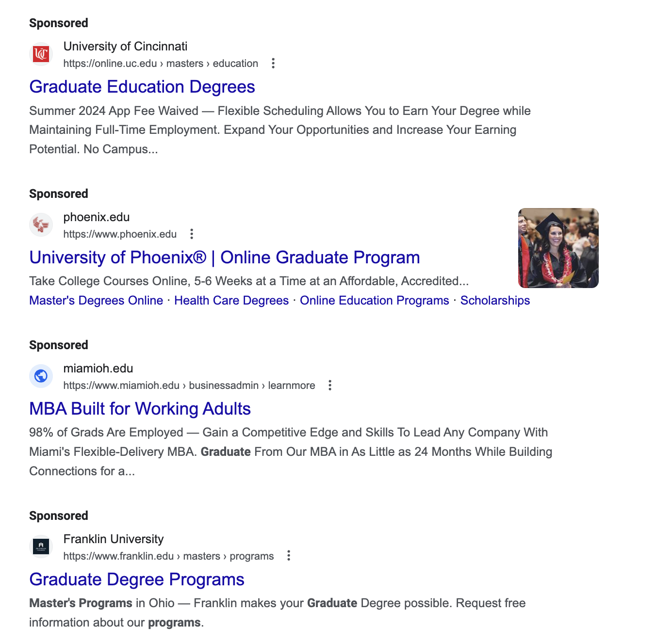Open three-dot menu beside miamioh.edu URL

tap(330, 386)
